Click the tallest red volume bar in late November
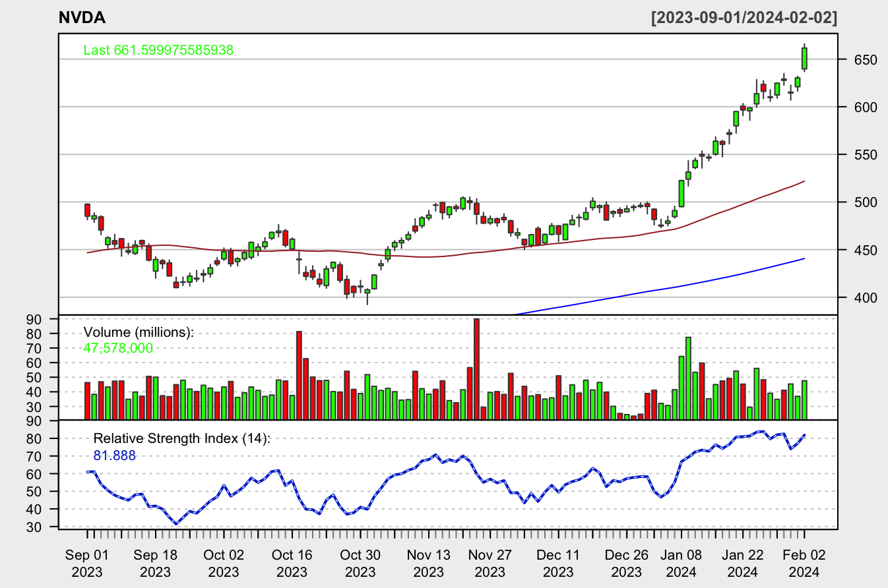The height and width of the screenshot is (588, 888). tap(477, 369)
